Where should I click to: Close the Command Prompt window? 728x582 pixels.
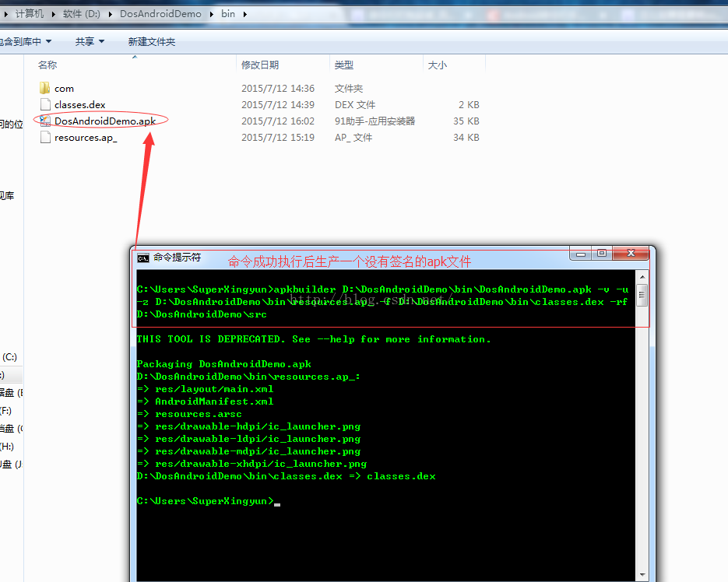coord(630,254)
